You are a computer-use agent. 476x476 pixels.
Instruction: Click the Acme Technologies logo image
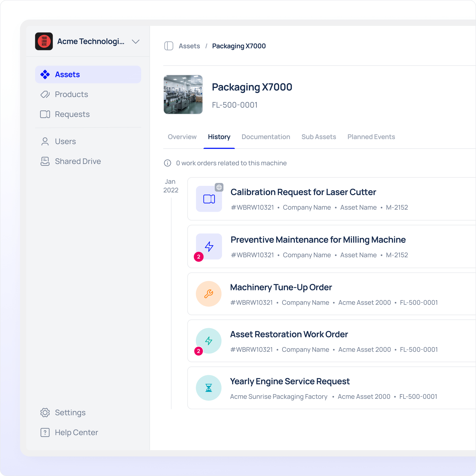pos(44,41)
